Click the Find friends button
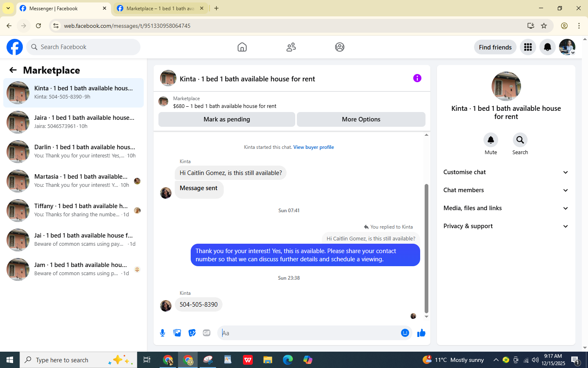Image resolution: width=588 pixels, height=368 pixels. [495, 47]
